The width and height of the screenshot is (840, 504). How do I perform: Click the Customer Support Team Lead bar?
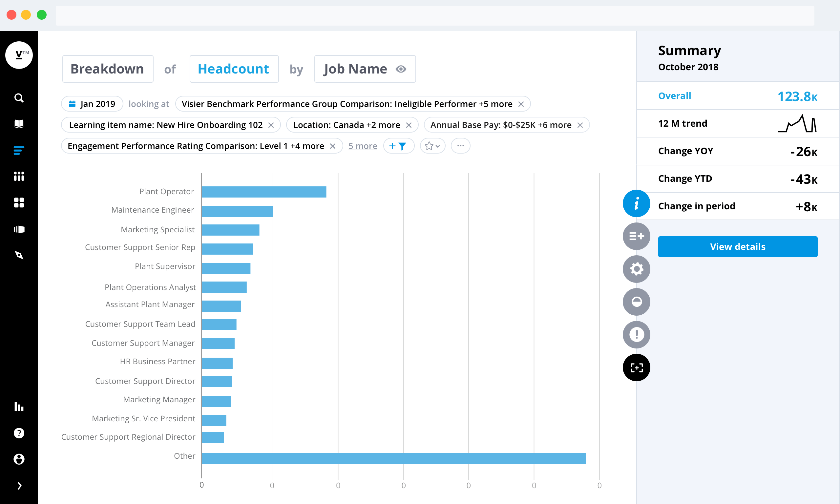coord(219,324)
